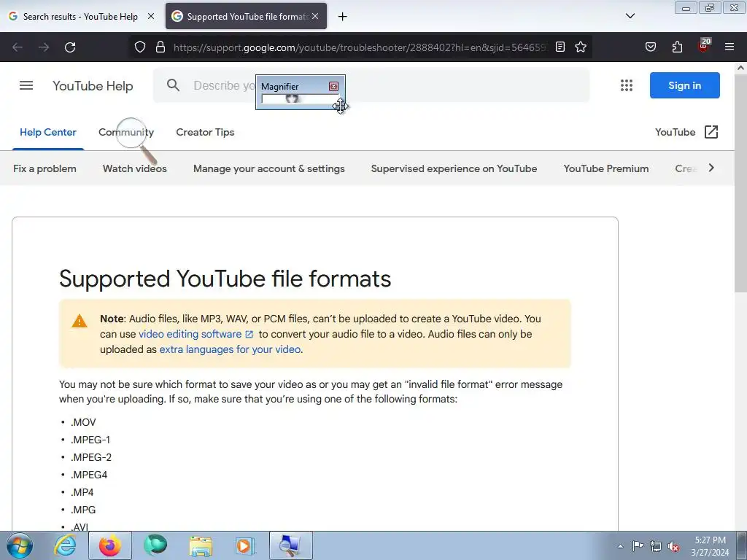The height and width of the screenshot is (560, 747).
Task: Open the YouTube Premium category
Action: [x=606, y=168]
